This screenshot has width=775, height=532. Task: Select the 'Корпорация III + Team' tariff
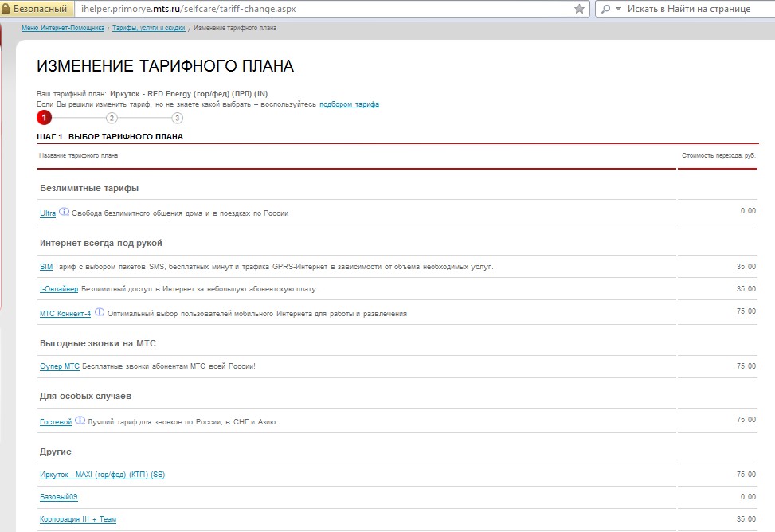click(78, 519)
